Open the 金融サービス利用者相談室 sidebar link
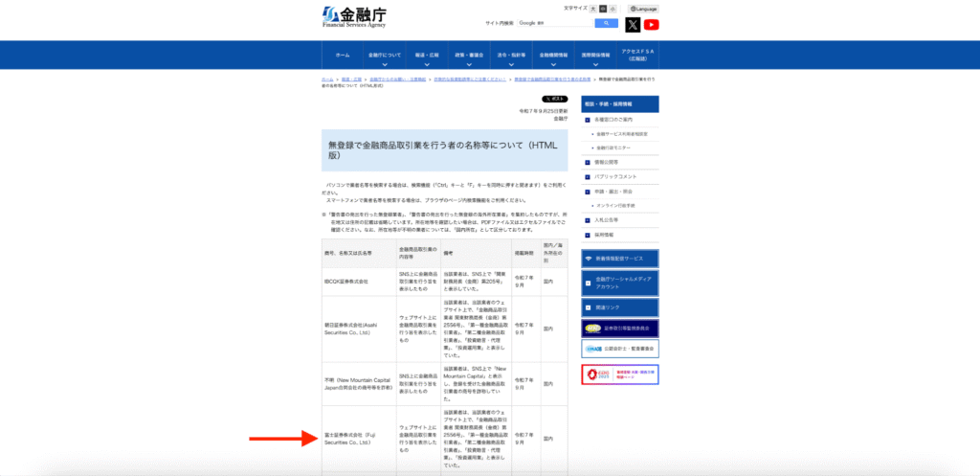This screenshot has height=476, width=980. [622, 134]
